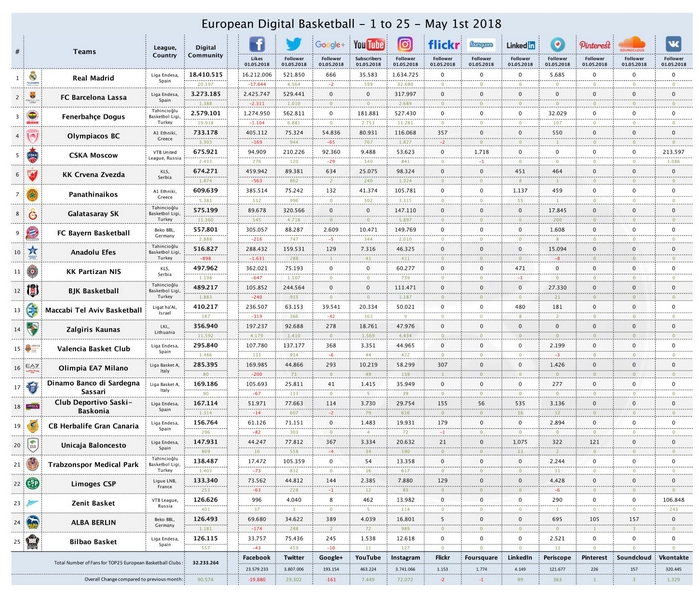Select the 'KK Partizan NIS' team name
This screenshot has height=592, width=700.
click(93, 271)
